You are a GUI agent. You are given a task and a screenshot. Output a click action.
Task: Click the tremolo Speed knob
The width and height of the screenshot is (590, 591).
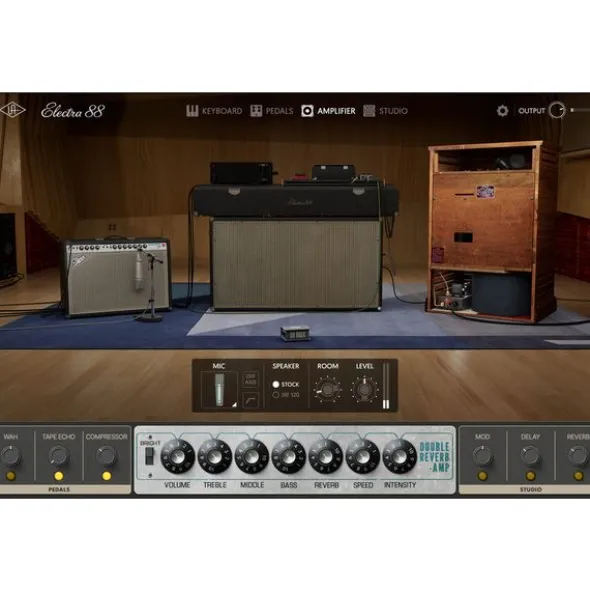click(x=363, y=456)
